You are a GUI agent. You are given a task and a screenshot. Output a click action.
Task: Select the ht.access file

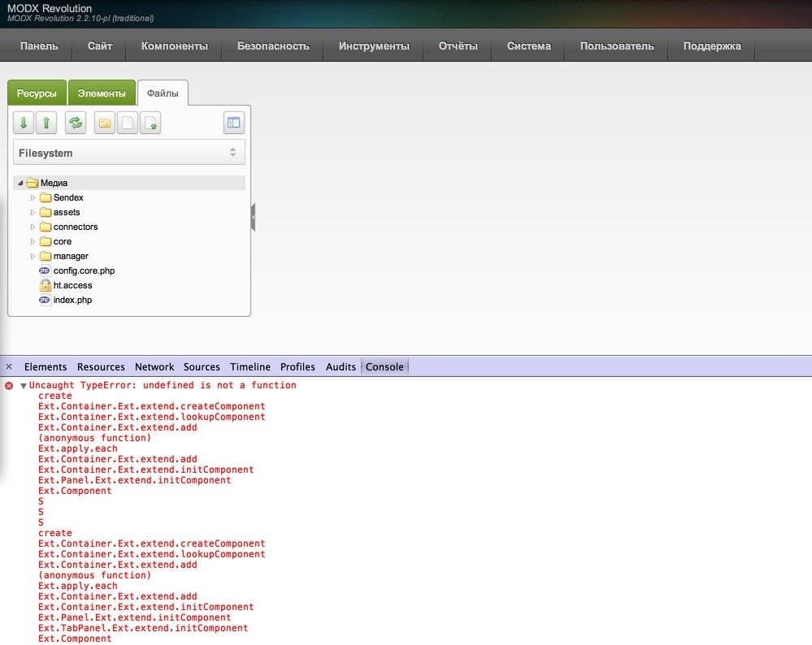click(72, 286)
